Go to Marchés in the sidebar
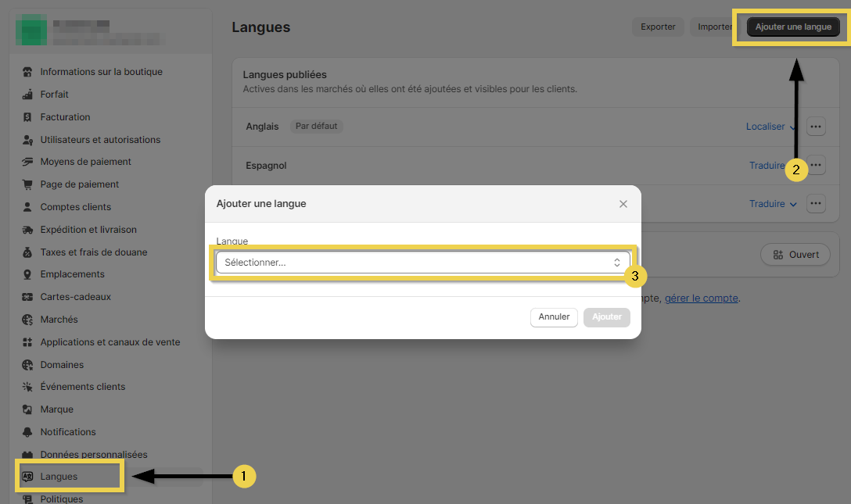This screenshot has height=504, width=851. click(x=59, y=320)
